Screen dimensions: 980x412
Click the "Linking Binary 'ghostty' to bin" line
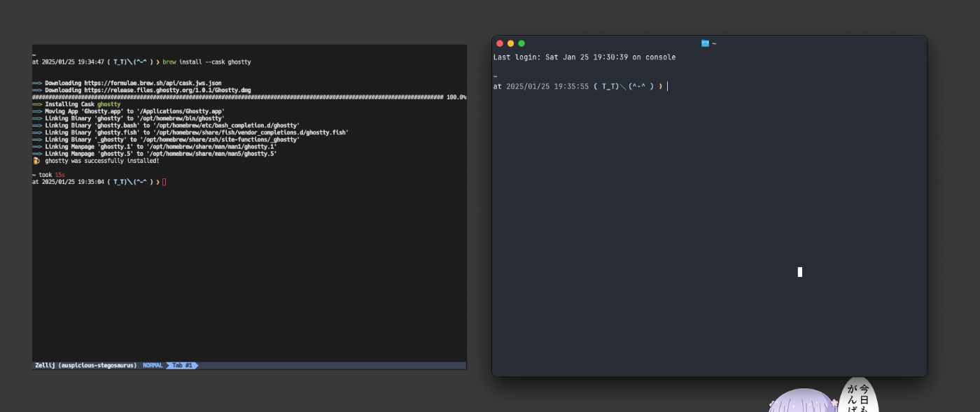[129, 118]
